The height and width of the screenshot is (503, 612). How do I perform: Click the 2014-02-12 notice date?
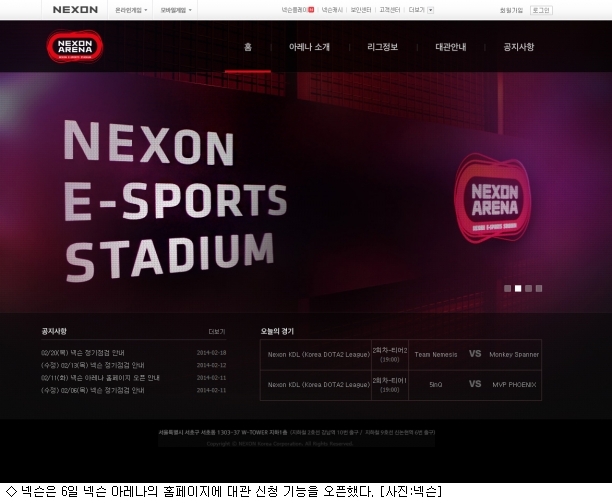click(212, 365)
